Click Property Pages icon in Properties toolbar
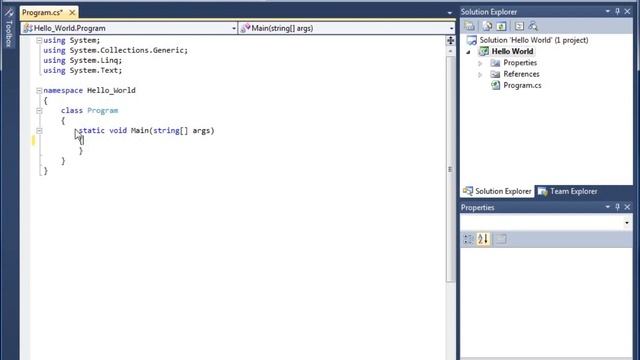The width and height of the screenshot is (640, 360). 501,239
